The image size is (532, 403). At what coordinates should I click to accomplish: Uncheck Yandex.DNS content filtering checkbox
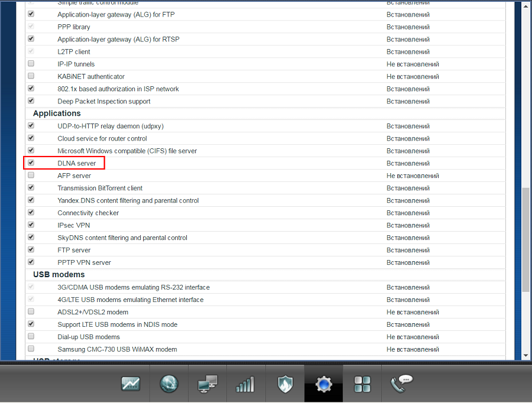click(x=31, y=200)
